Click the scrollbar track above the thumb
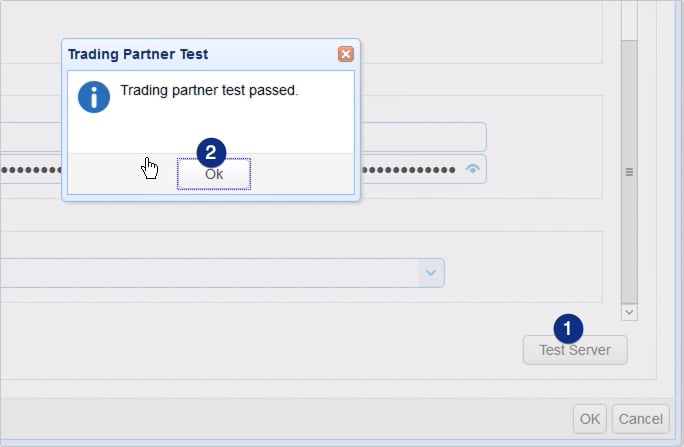This screenshot has height=447, width=684. pos(629,20)
